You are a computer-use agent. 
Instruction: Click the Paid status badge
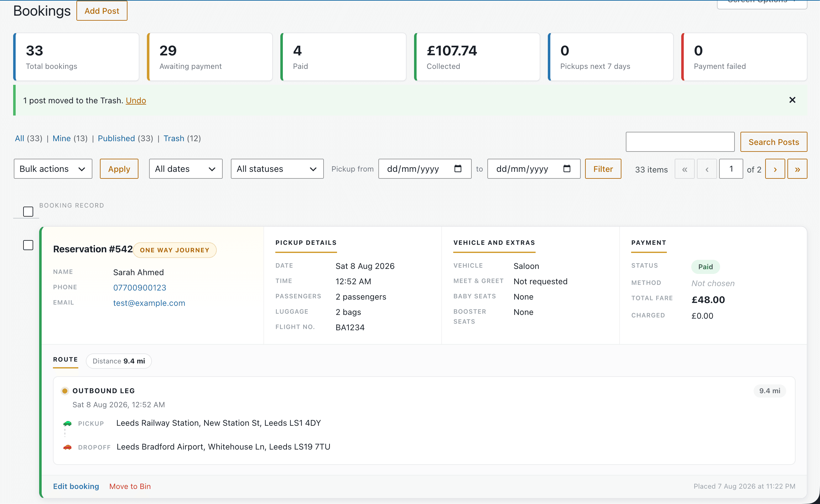click(705, 267)
